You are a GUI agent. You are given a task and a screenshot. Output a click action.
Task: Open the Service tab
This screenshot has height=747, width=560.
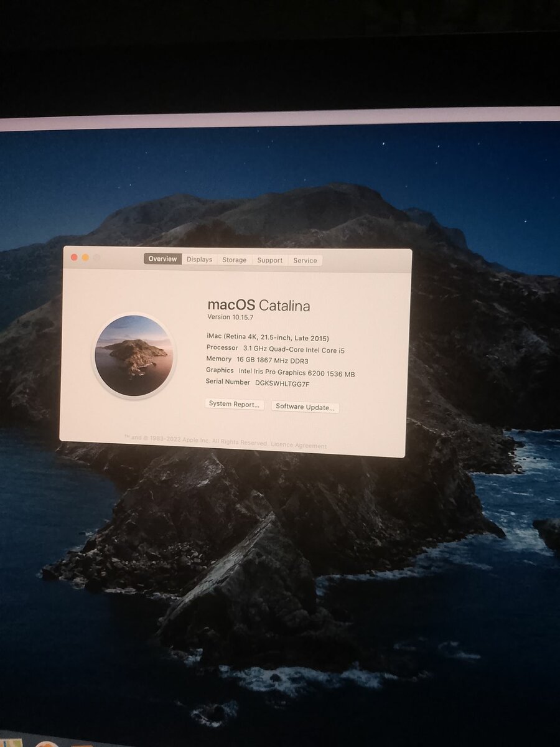pyautogui.click(x=305, y=260)
